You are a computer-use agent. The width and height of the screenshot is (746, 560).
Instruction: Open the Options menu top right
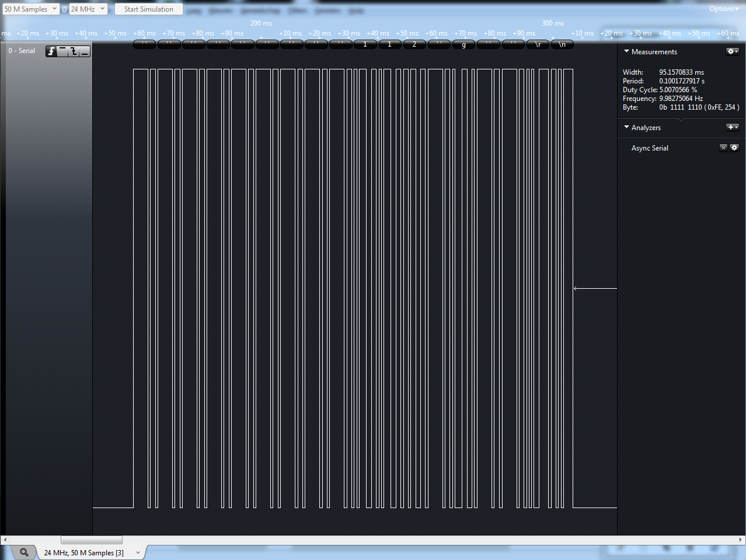(x=723, y=9)
